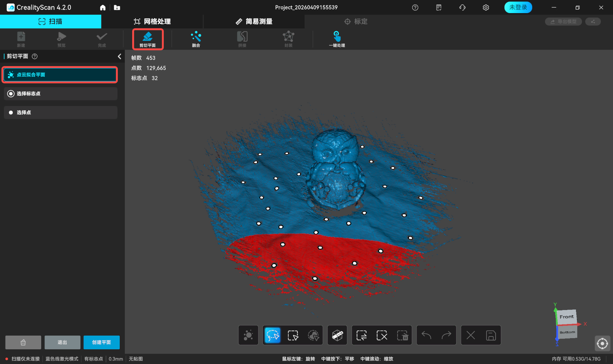Open the settings gear in title bar
Image resolution: width=613 pixels, height=364 pixels.
point(486,7)
